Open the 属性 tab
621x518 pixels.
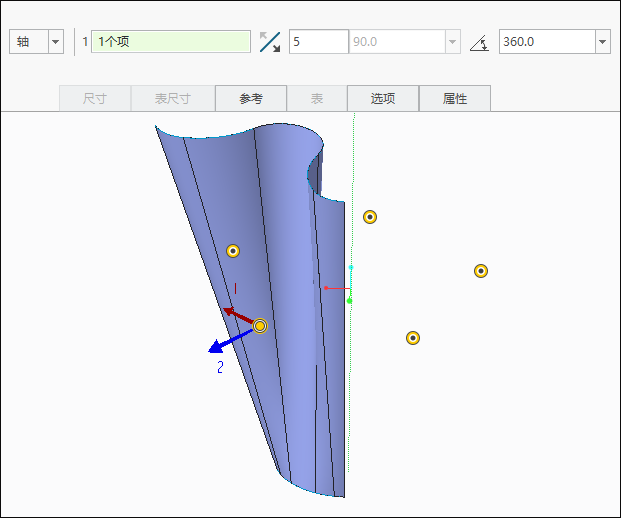(455, 98)
